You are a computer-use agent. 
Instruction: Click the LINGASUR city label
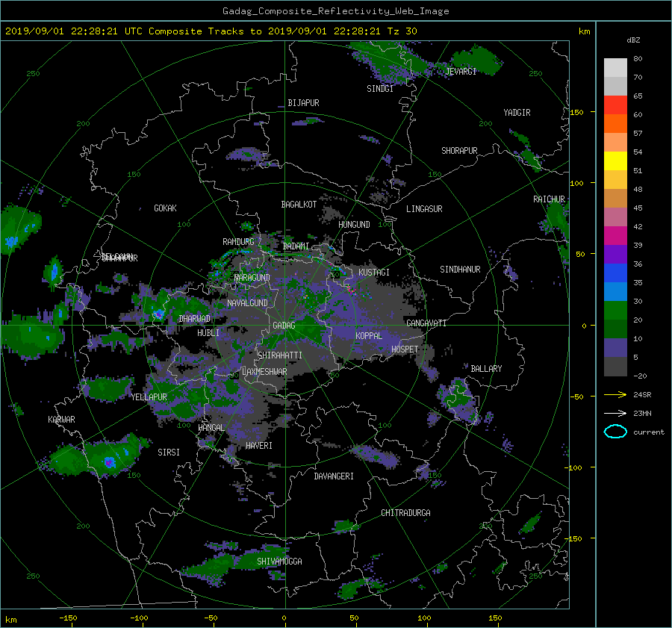tap(424, 209)
